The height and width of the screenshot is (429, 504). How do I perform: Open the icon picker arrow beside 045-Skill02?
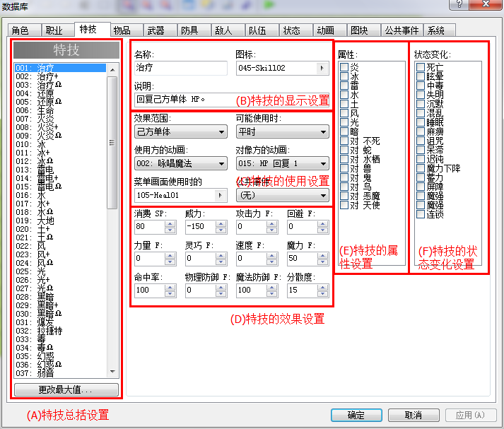click(322, 68)
